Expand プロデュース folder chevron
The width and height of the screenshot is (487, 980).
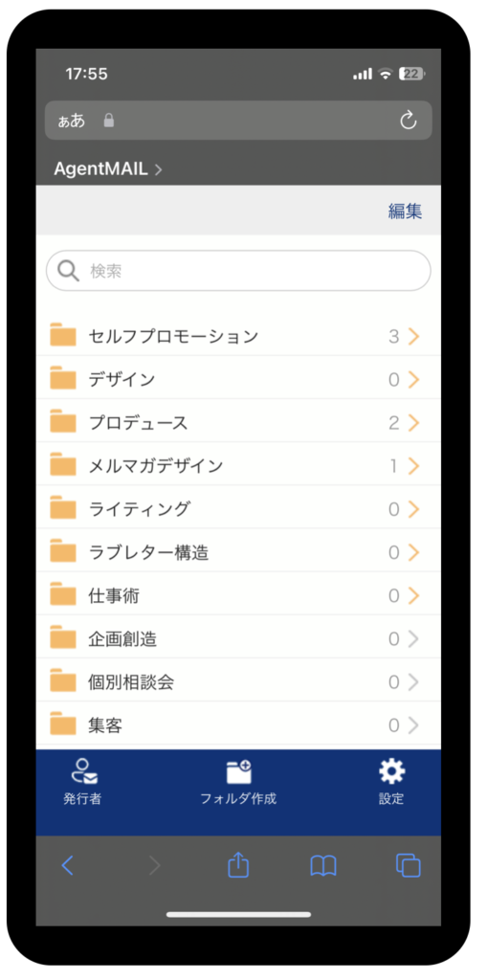[413, 422]
